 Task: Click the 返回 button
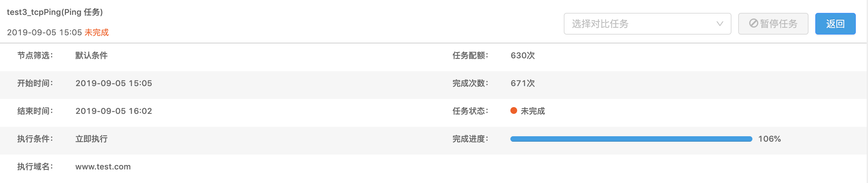pyautogui.click(x=835, y=24)
